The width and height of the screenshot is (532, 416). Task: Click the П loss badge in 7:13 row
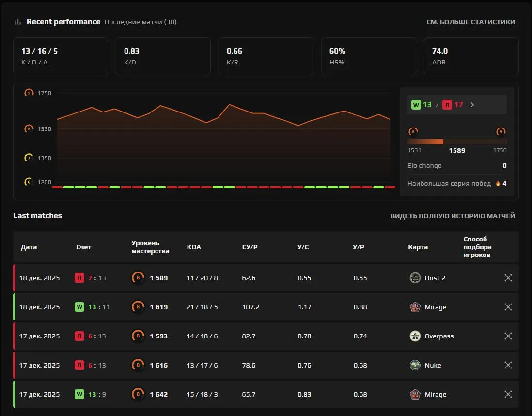pos(79,278)
